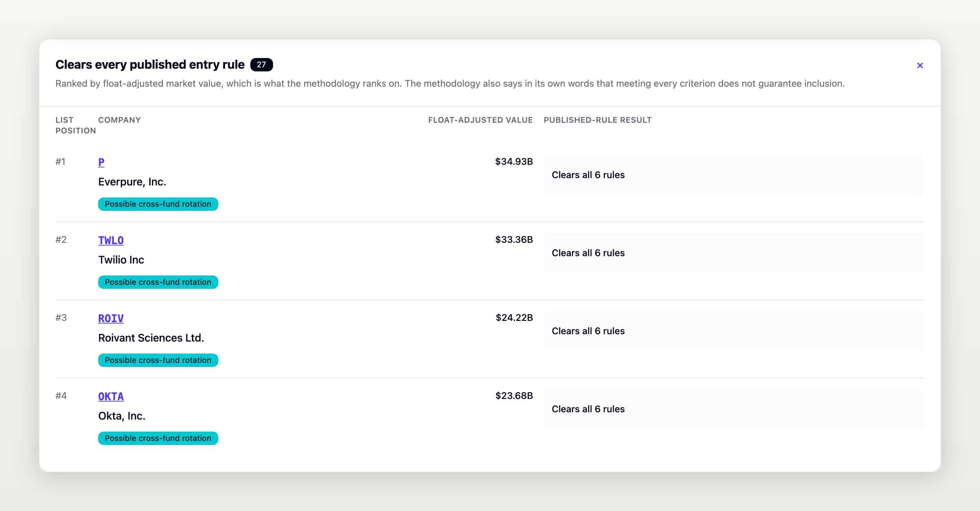Open the ROIV ticker link

click(x=111, y=318)
